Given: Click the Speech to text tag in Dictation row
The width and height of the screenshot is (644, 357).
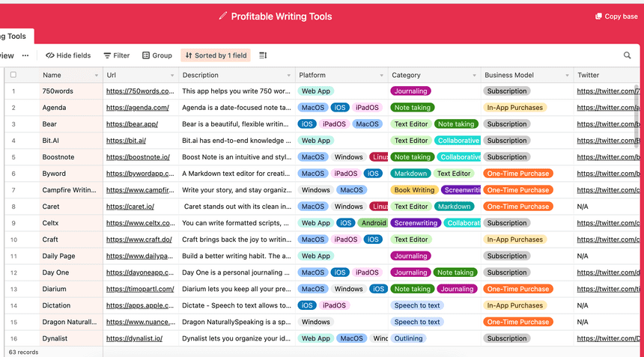Looking at the screenshot, I should pyautogui.click(x=417, y=305).
